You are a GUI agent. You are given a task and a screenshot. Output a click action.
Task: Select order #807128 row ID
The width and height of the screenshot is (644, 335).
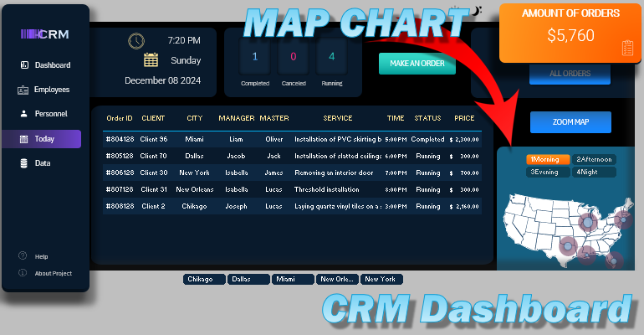(x=120, y=190)
